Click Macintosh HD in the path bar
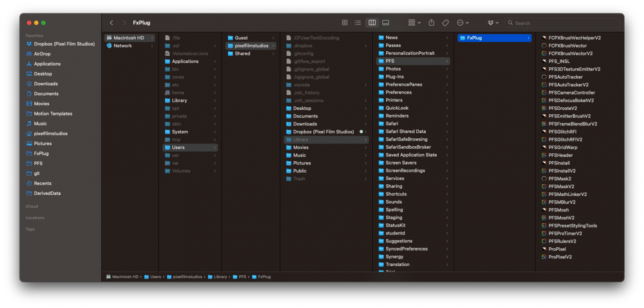Image resolution: width=644 pixels, height=308 pixels. pyautogui.click(x=122, y=277)
